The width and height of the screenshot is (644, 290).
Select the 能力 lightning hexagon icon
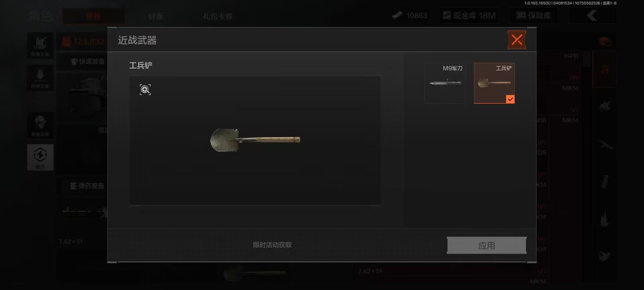(x=40, y=157)
